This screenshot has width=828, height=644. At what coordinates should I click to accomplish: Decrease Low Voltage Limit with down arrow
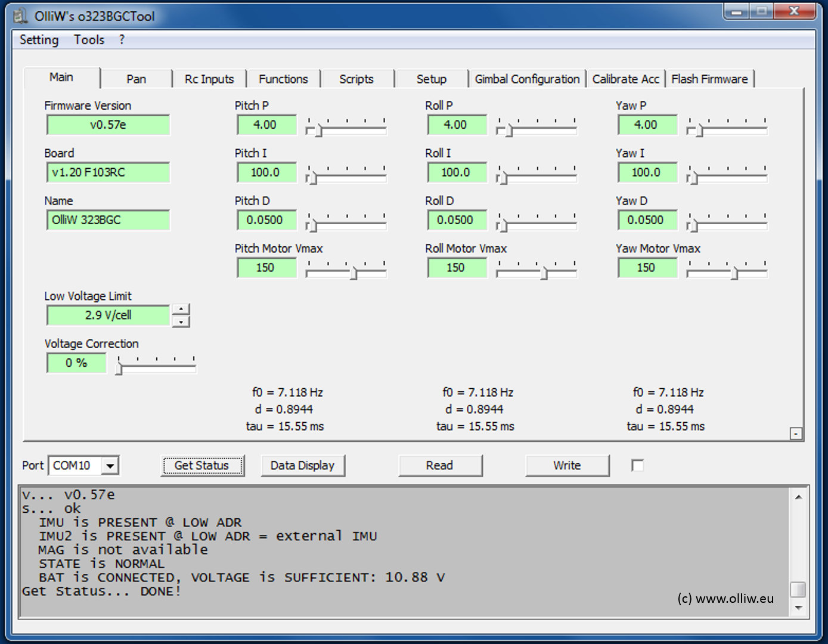181,322
